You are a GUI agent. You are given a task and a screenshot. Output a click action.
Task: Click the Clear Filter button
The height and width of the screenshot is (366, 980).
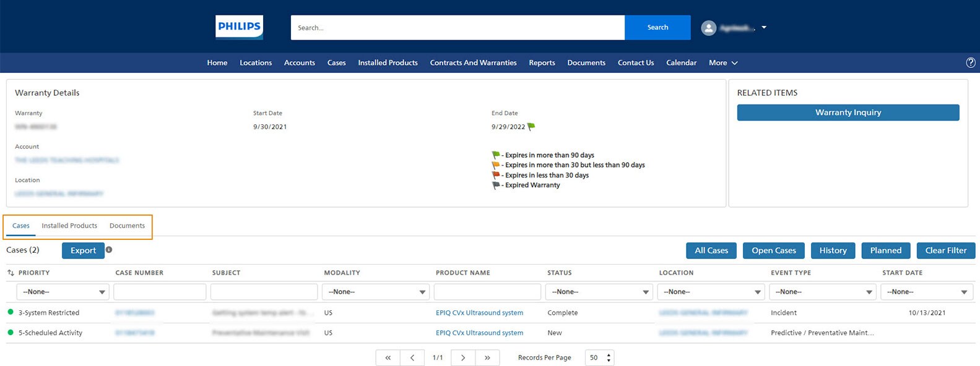click(x=945, y=250)
